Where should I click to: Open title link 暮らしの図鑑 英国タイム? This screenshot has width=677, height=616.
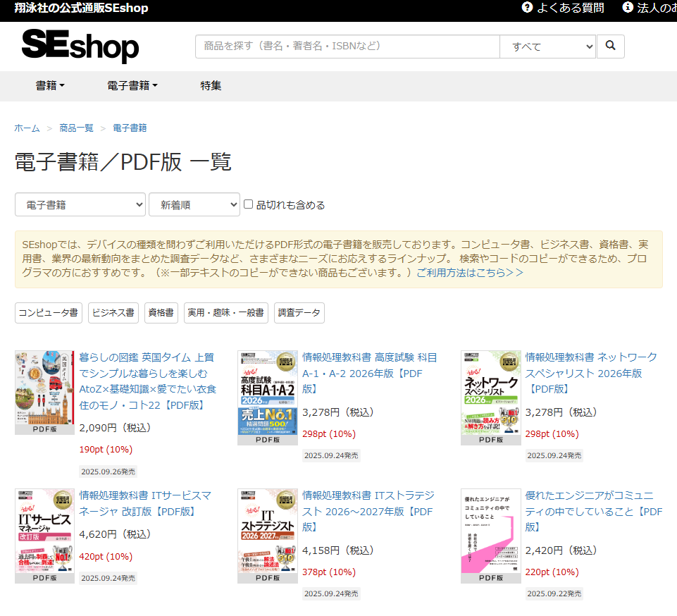pos(148,381)
